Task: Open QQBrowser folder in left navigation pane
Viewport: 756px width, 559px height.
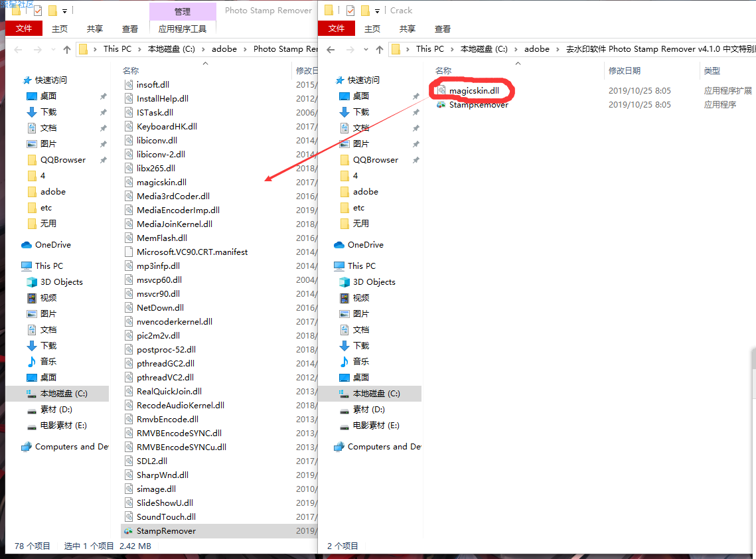Action: (x=62, y=159)
